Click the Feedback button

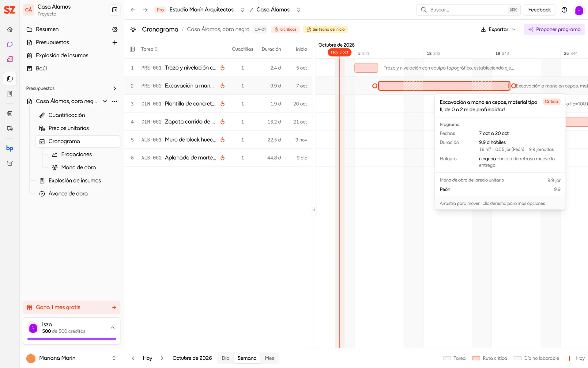tap(539, 10)
